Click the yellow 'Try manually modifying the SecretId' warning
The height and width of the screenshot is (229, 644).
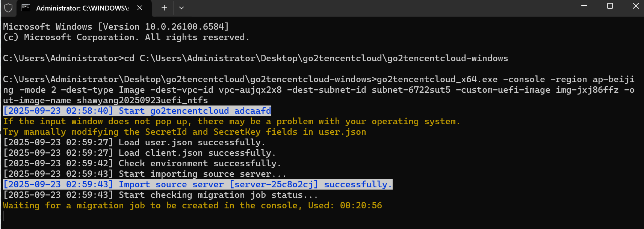pos(184,132)
